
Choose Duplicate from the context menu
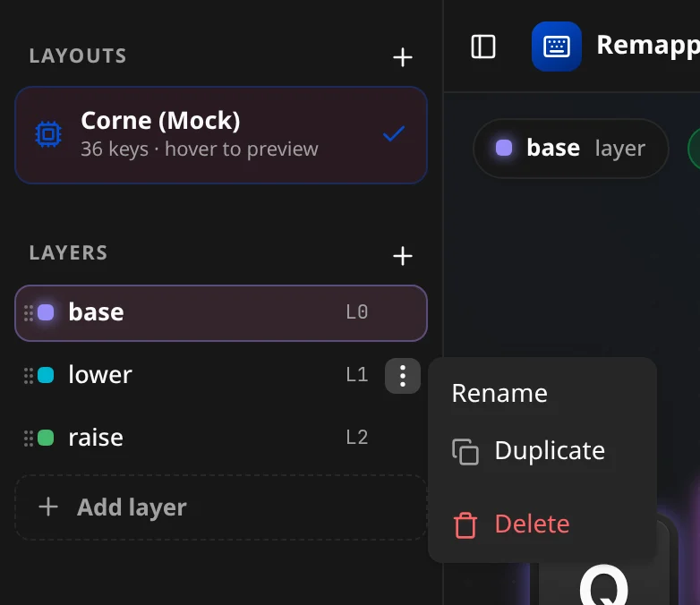click(542, 451)
